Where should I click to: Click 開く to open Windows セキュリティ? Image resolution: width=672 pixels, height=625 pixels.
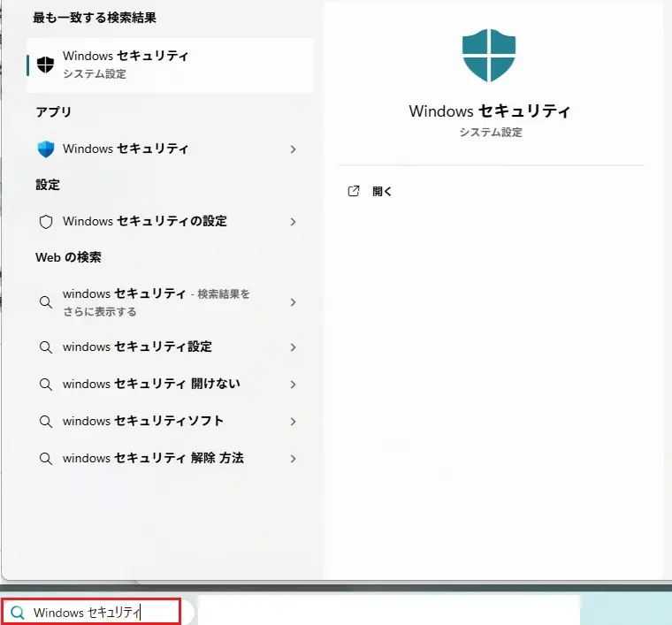(x=382, y=191)
